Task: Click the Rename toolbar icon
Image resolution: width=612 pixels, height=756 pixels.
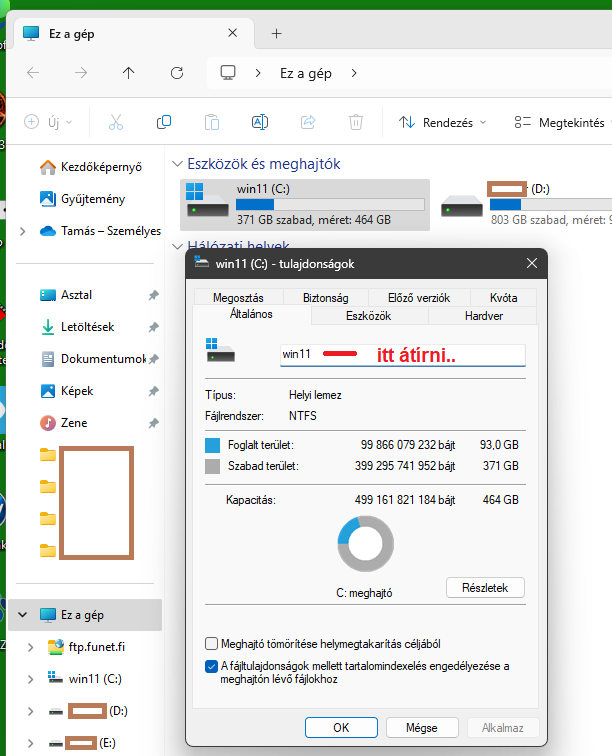Action: 260,122
